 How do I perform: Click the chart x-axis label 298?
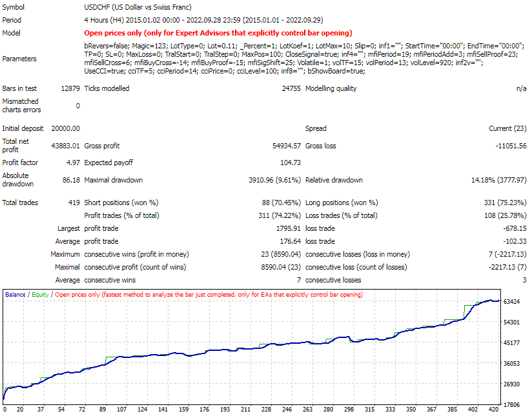coord(349,410)
